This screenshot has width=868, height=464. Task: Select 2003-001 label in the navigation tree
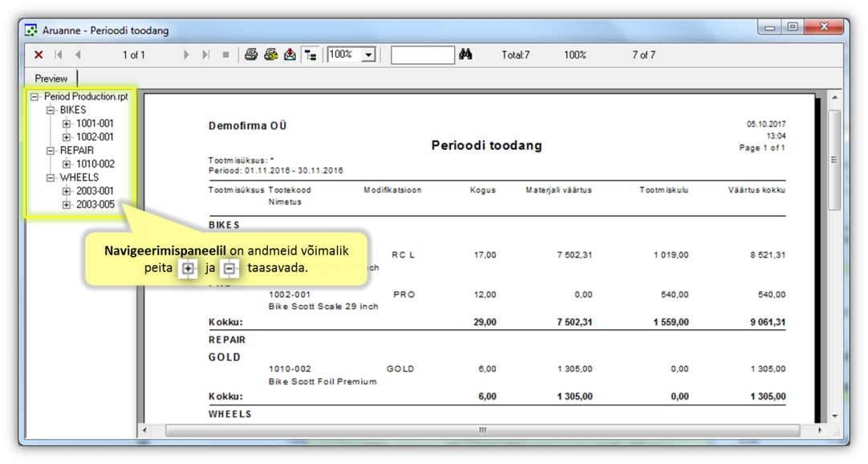[95, 191]
